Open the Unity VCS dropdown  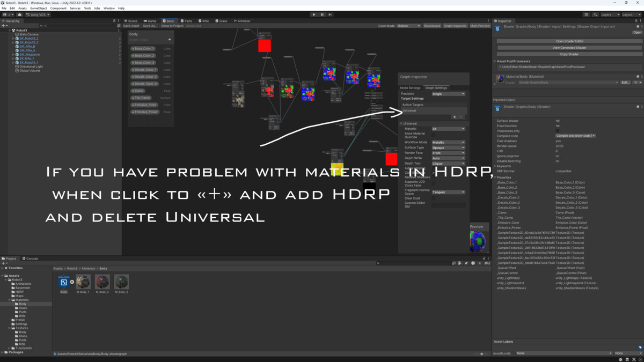pos(39,14)
